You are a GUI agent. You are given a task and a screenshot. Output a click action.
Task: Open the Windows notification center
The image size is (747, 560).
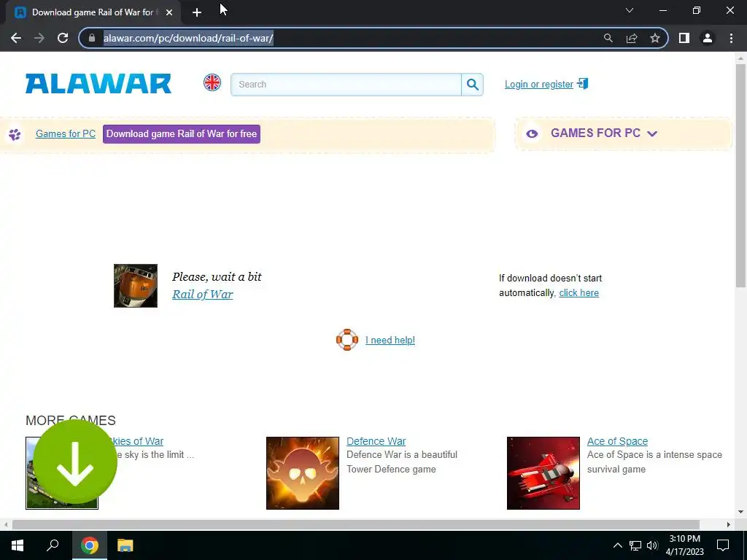tap(723, 545)
